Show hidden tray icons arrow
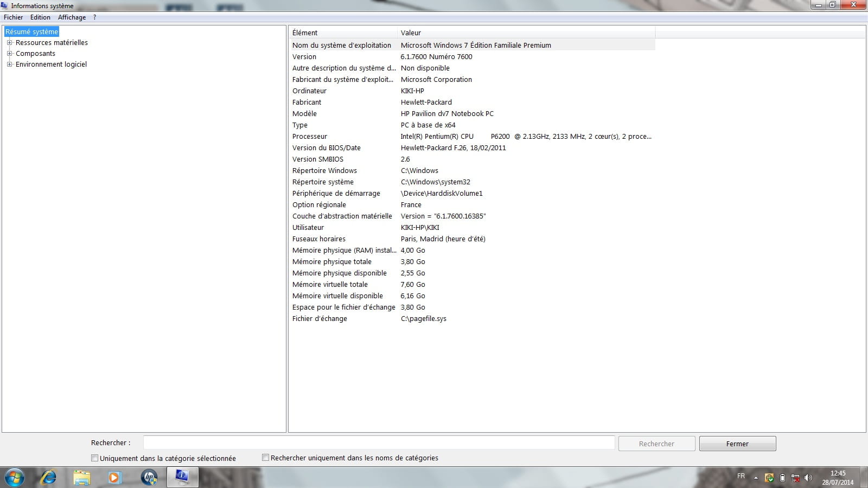868x488 pixels. 756,478
